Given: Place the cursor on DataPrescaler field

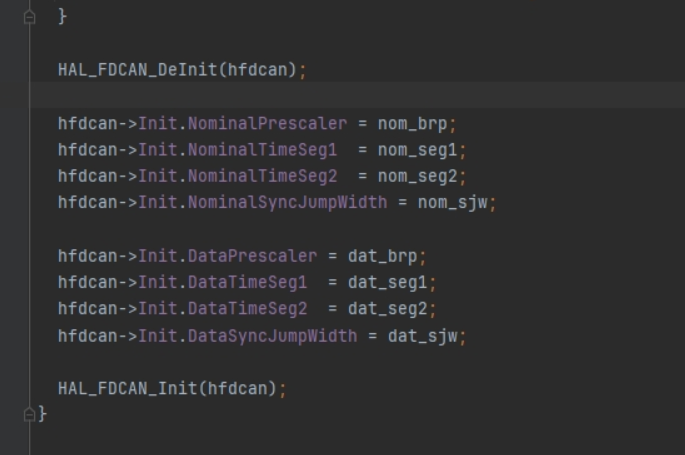Looking at the screenshot, I should [253, 256].
